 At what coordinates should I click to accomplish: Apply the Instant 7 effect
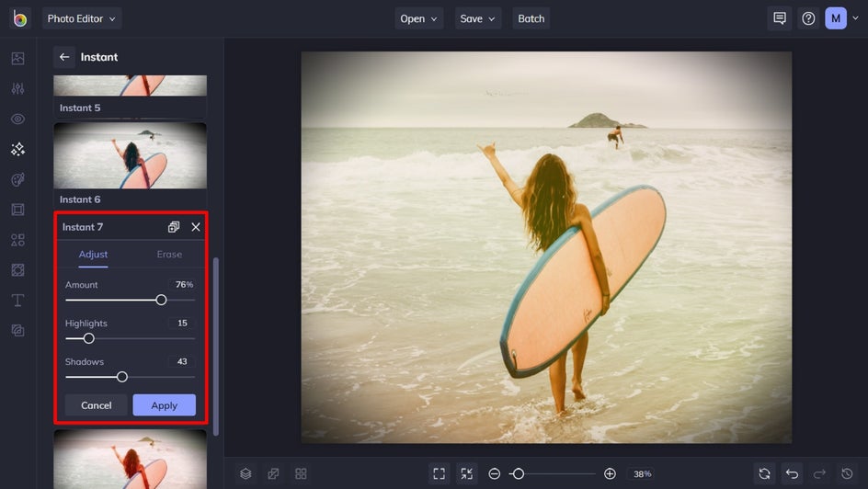(x=165, y=405)
